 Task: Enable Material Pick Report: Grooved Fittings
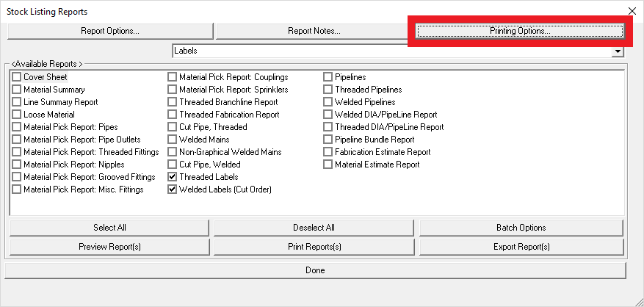click(x=16, y=177)
